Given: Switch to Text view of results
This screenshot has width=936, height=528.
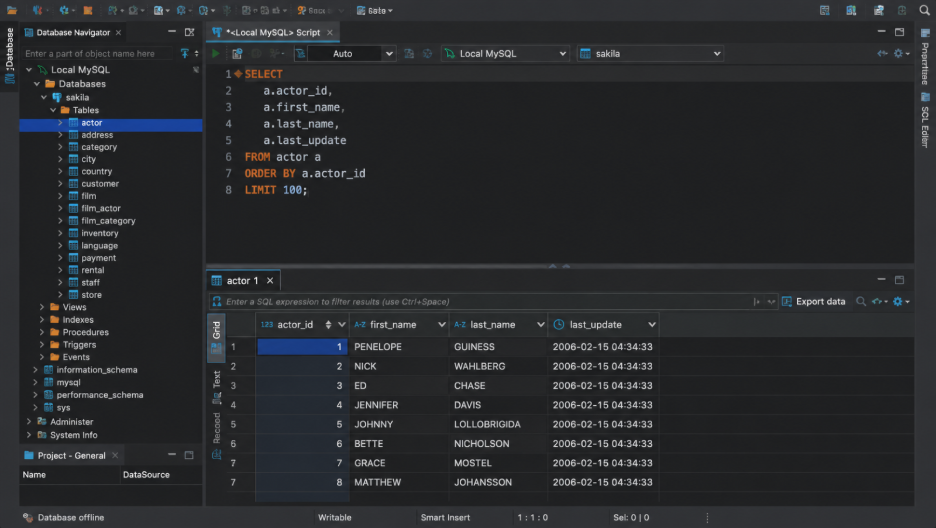Looking at the screenshot, I should [x=216, y=387].
